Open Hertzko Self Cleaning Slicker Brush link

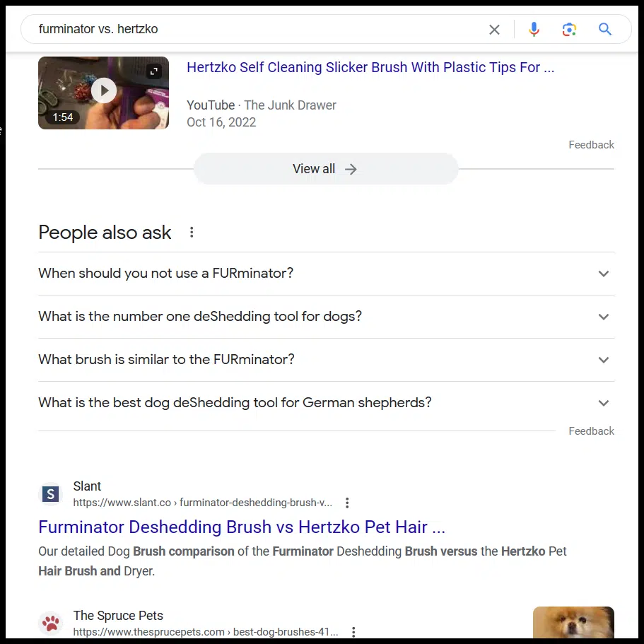[370, 68]
